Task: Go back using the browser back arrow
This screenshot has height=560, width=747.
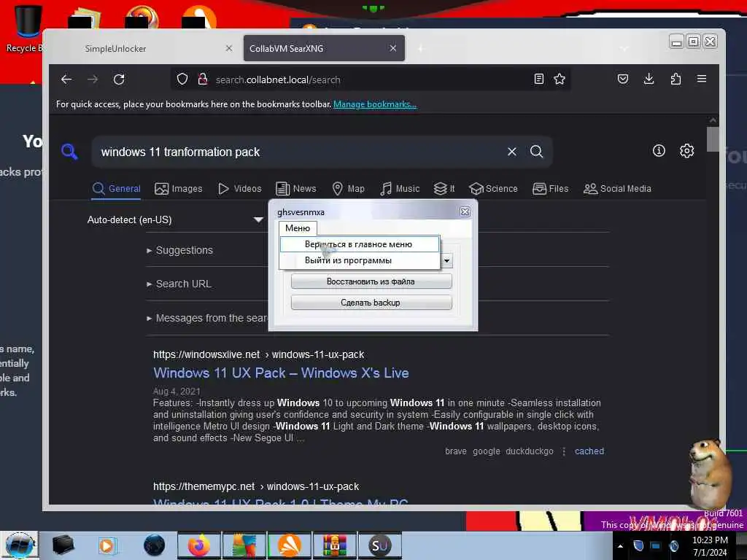Action: (66, 79)
